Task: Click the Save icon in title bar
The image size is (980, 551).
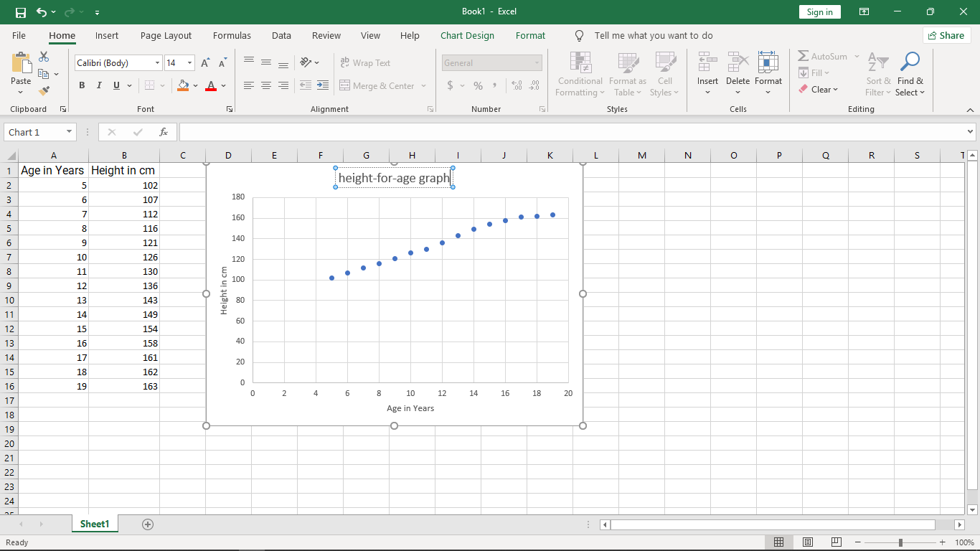Action: pyautogui.click(x=20, y=12)
